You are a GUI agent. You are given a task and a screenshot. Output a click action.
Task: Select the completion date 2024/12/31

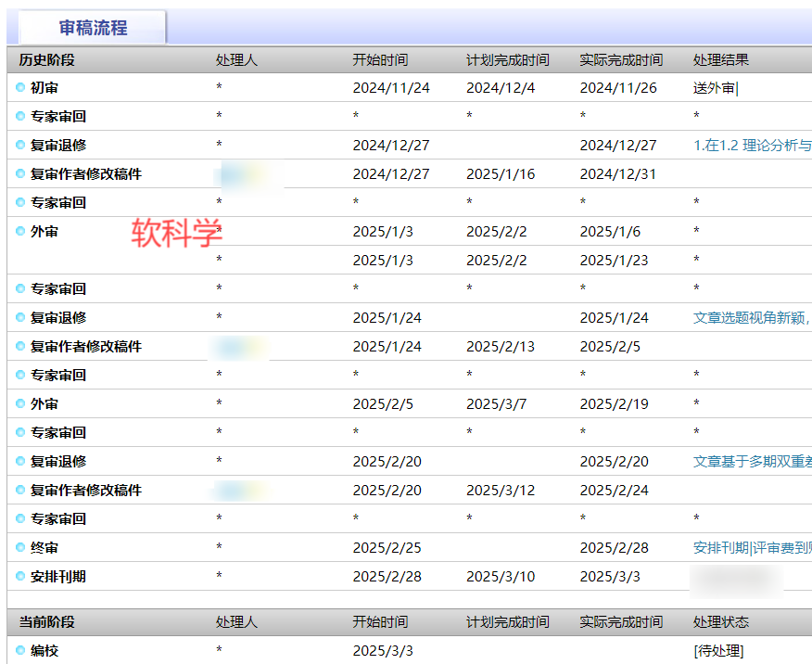pyautogui.click(x=618, y=174)
